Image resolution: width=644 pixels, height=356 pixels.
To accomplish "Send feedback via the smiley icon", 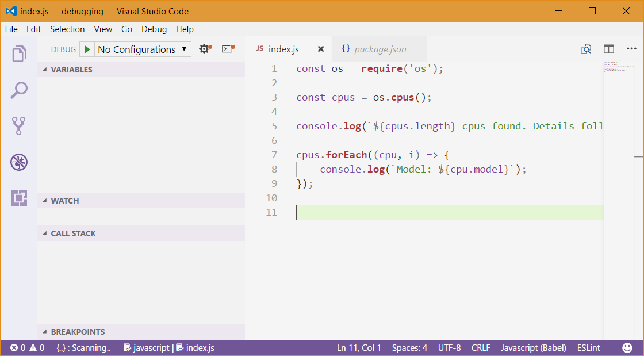I will point(627,348).
